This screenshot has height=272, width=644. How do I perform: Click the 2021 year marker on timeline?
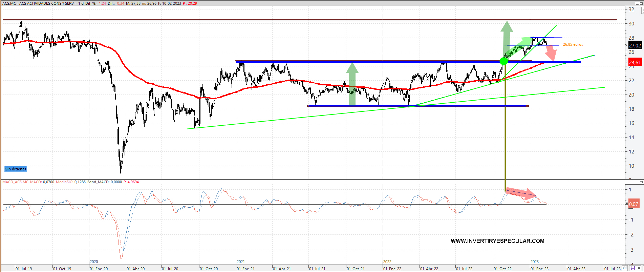click(240, 261)
